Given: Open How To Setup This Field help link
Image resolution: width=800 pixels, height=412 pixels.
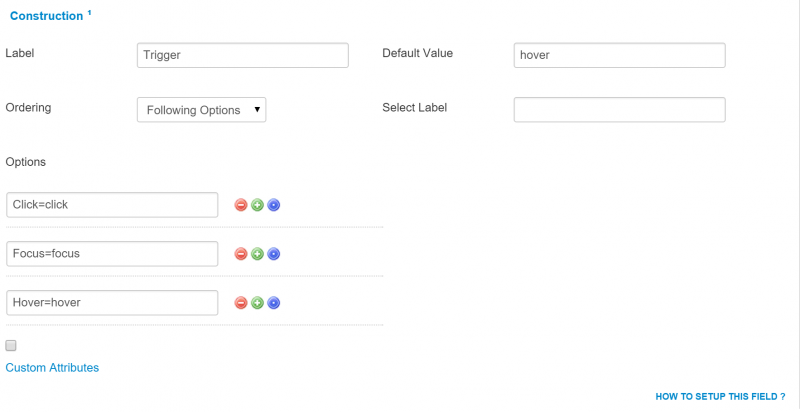Looking at the screenshot, I should [720, 396].
